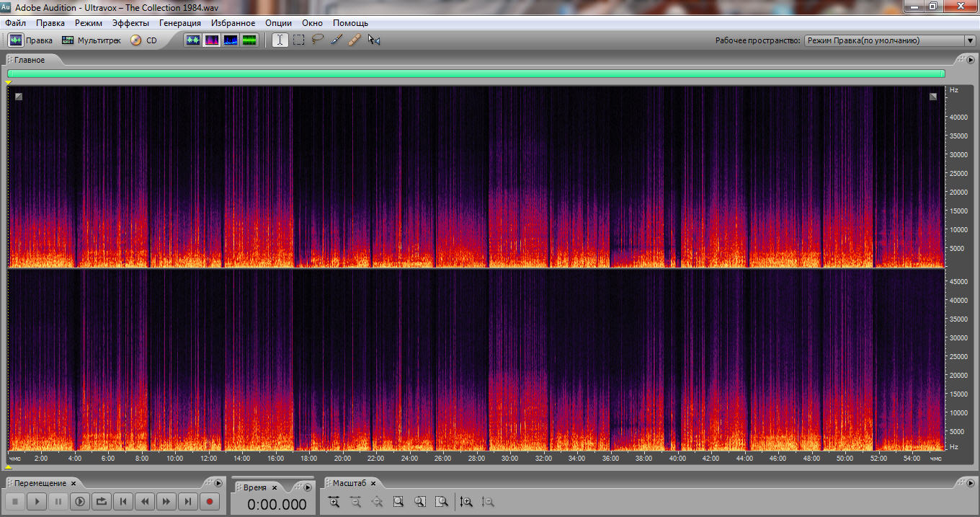Select the Lasso selection tool
Screen dimensions: 980x517
(318, 40)
